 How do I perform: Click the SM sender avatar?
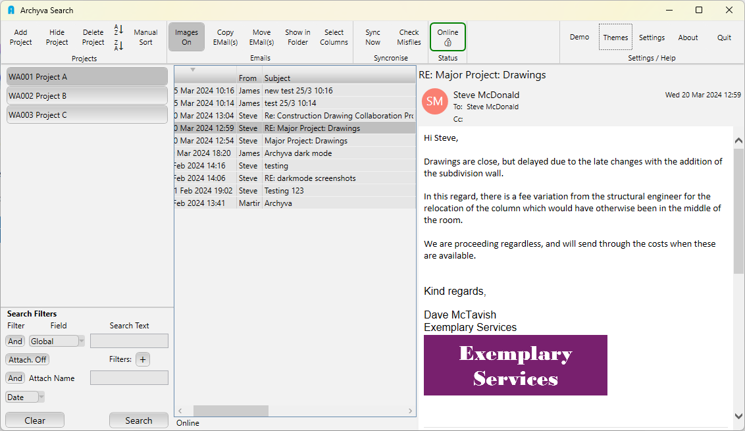434,101
